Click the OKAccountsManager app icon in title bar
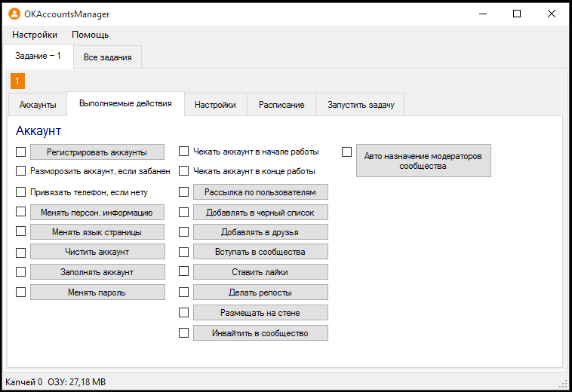The height and width of the screenshot is (392, 572). point(14,14)
